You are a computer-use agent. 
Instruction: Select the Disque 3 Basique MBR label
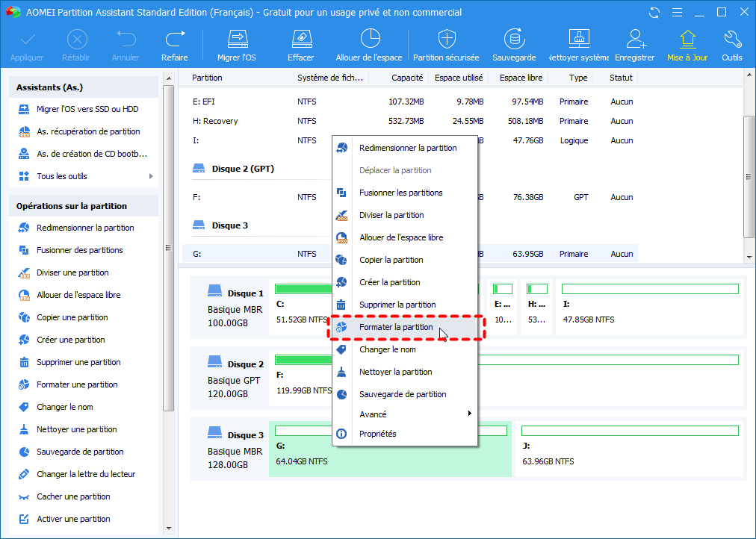coord(235,450)
